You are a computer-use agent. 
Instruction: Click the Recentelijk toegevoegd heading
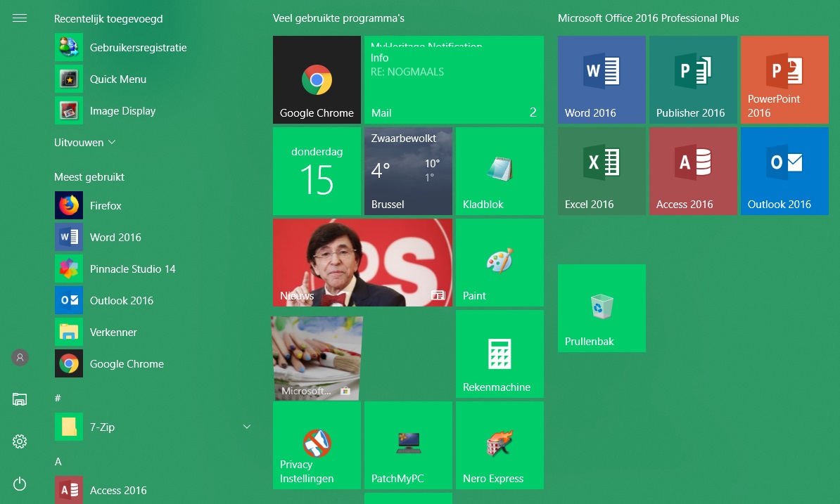tap(108, 19)
